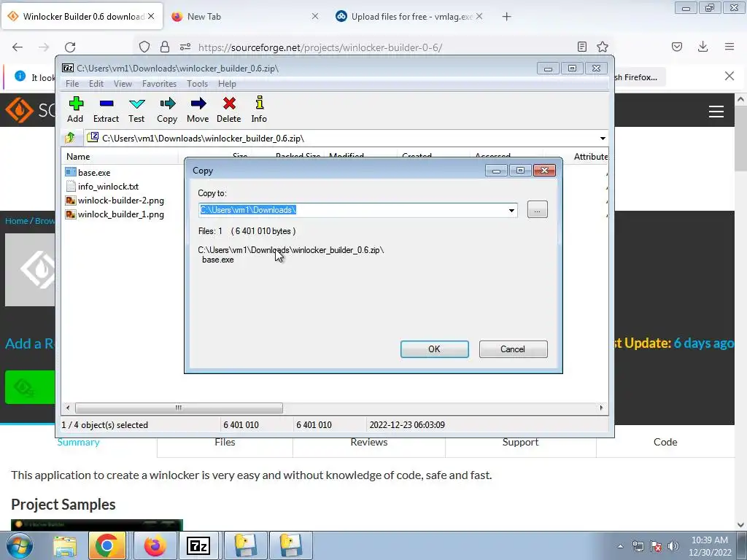Open Windows Explorer from the taskbar
This screenshot has height=560, width=747.
coord(65,545)
